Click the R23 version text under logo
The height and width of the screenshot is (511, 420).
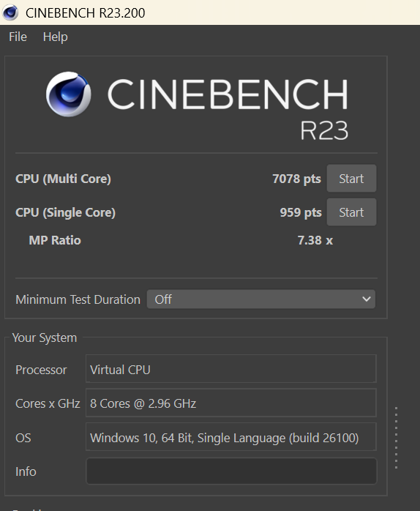(x=324, y=131)
